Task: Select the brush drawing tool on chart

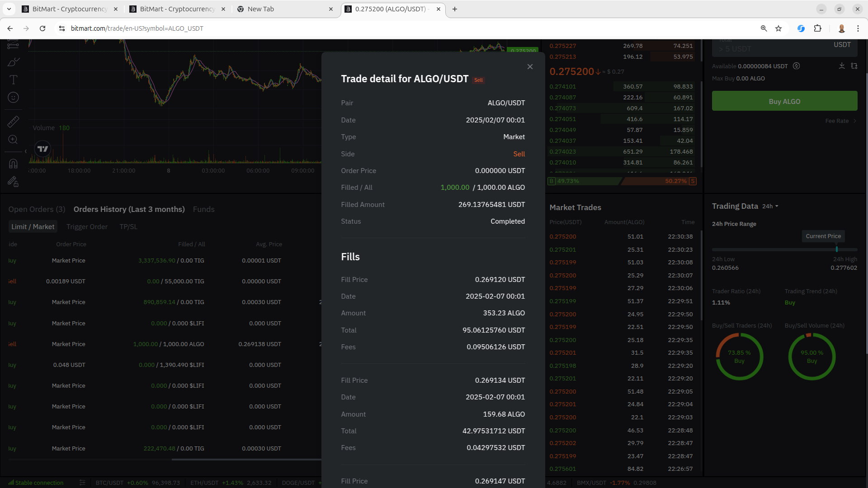Action: (13, 62)
